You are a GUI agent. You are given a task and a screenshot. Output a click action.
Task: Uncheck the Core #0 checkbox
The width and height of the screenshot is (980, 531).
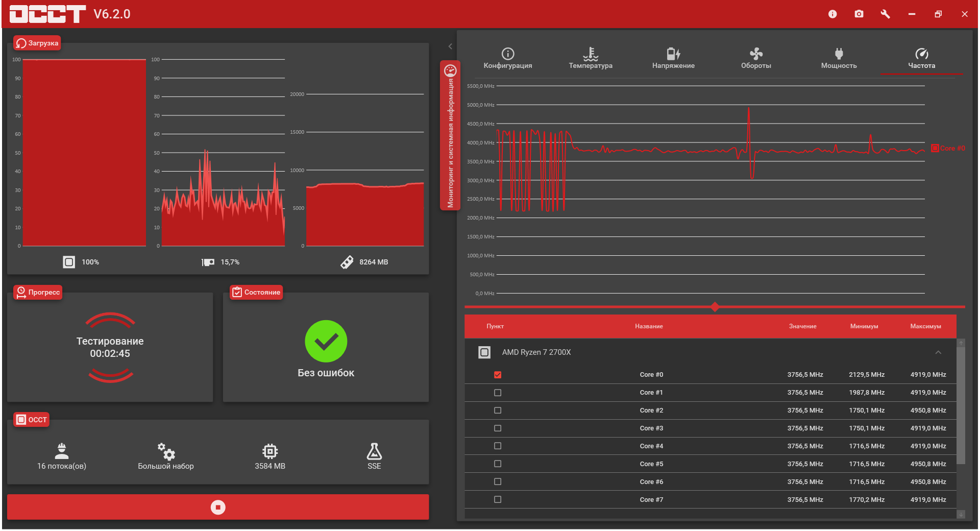coord(498,375)
